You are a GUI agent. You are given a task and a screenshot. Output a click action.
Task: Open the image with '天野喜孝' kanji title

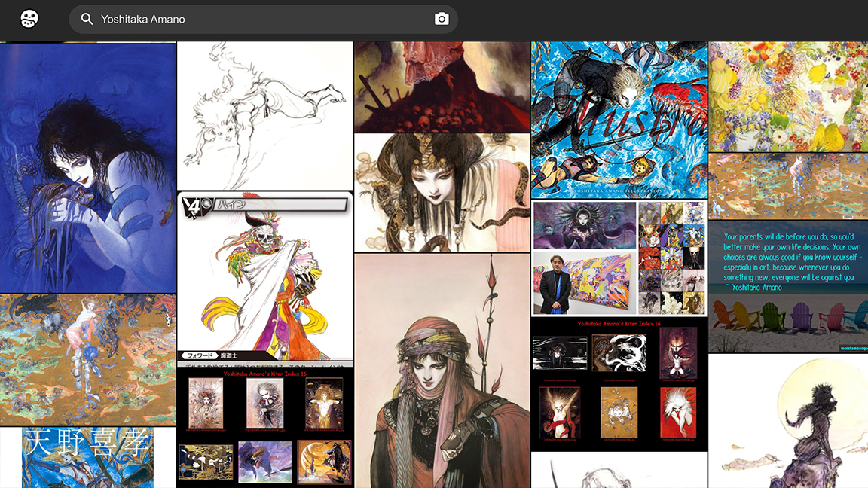pos(88,458)
